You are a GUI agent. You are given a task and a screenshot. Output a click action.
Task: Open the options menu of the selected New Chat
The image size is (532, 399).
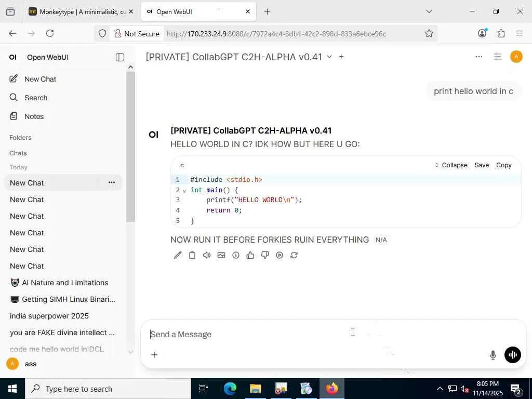coord(112,182)
